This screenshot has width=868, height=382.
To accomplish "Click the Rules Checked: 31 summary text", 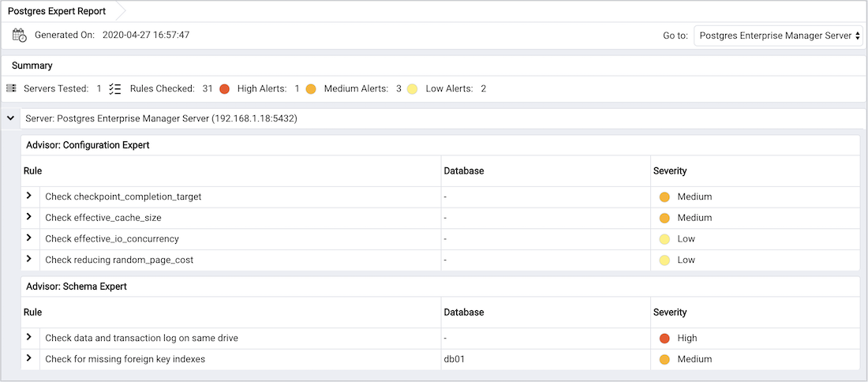I will click(171, 88).
